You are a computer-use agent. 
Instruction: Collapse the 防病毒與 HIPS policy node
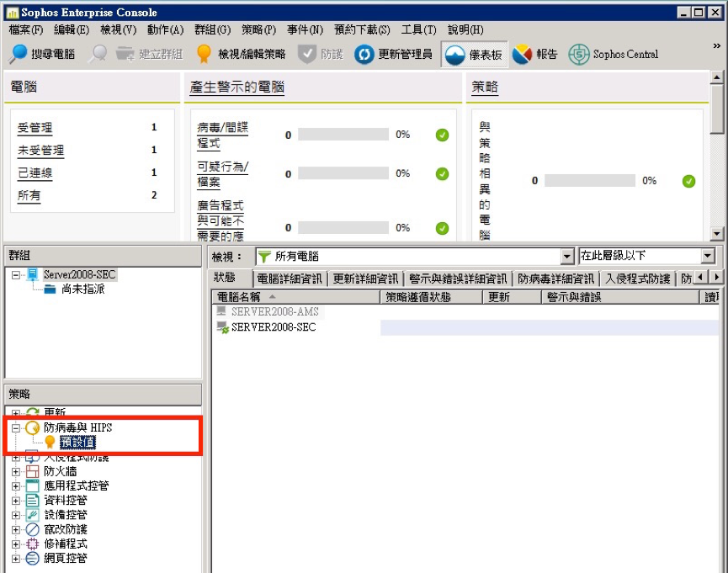[16, 428]
